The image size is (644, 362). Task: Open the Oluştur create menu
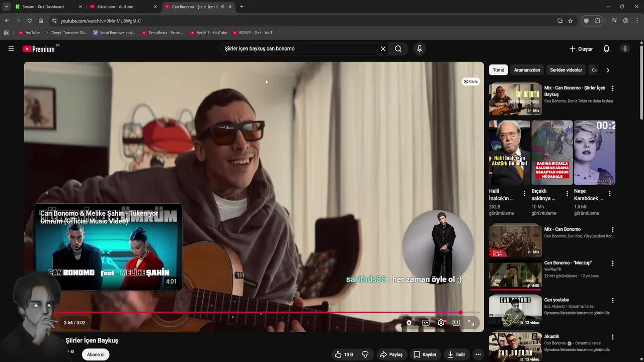[x=581, y=49]
